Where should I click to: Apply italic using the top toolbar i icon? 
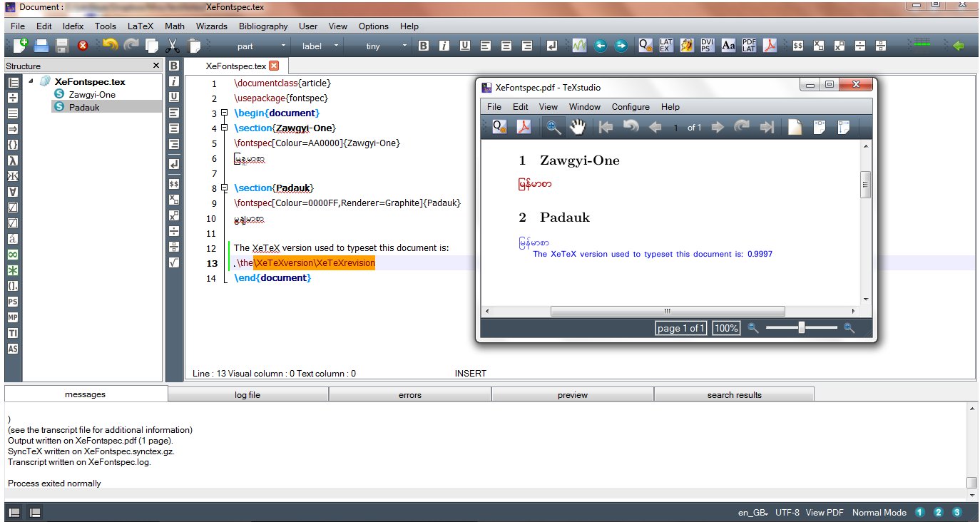click(444, 46)
